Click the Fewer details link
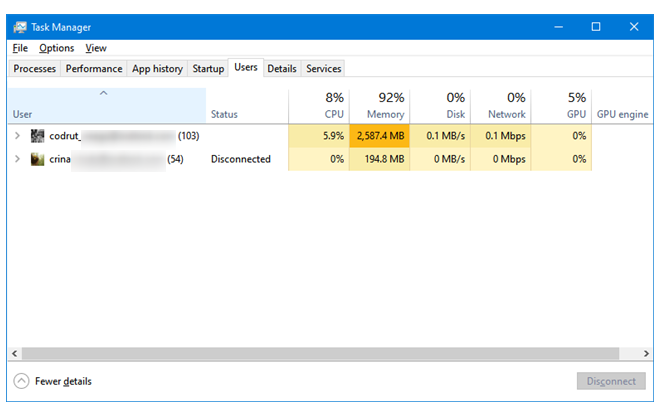666x412 pixels. pyautogui.click(x=63, y=381)
